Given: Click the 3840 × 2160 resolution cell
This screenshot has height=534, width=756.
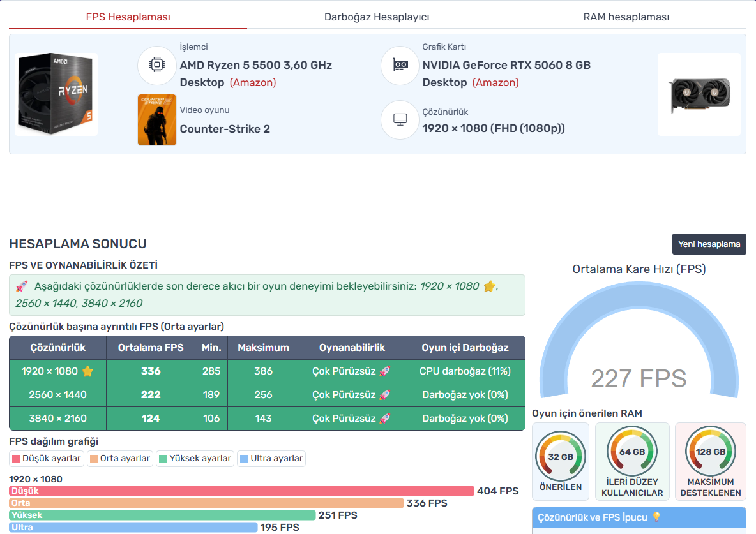Looking at the screenshot, I should pos(58,419).
